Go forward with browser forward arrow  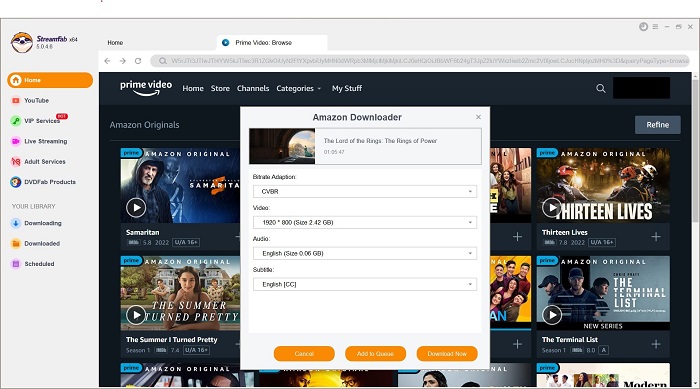point(123,61)
